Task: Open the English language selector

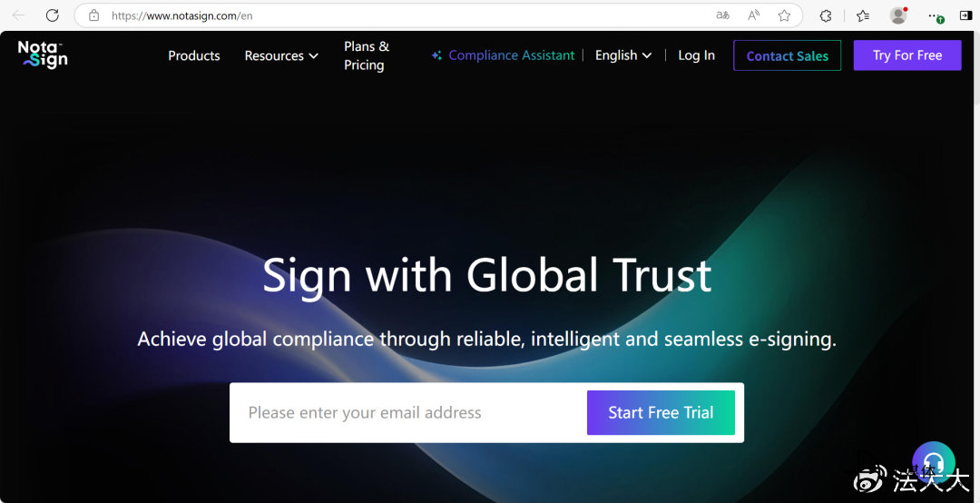Action: pyautogui.click(x=623, y=55)
